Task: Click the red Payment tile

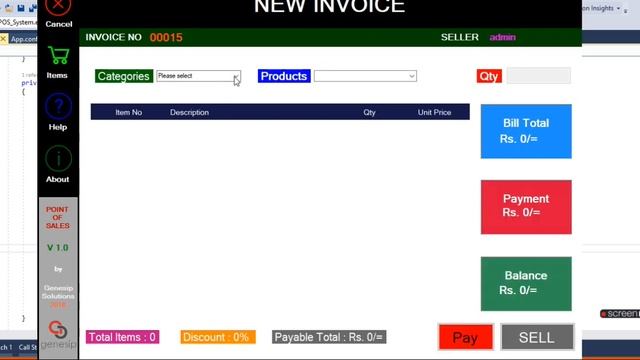Action: coord(526,207)
